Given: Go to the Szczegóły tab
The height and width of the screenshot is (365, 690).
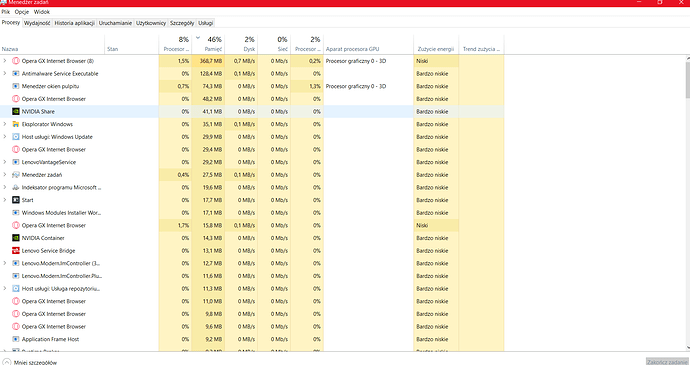Looking at the screenshot, I should (182, 23).
